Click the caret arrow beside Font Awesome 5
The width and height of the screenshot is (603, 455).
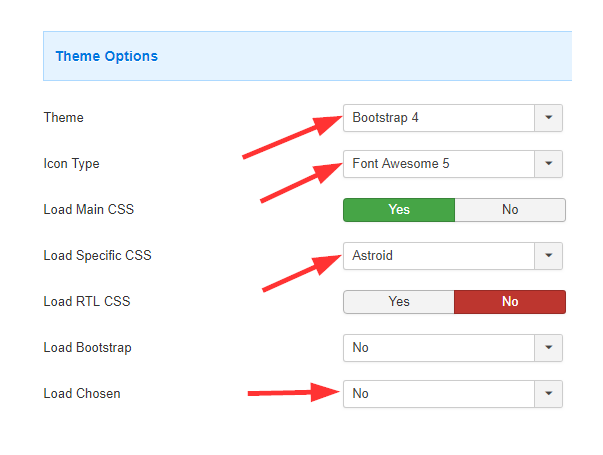548,164
